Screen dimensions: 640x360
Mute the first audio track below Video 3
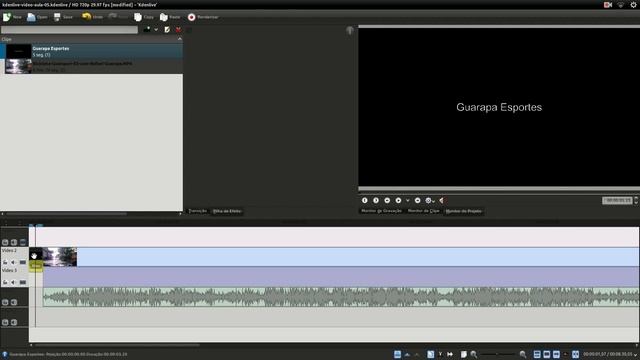14,302
